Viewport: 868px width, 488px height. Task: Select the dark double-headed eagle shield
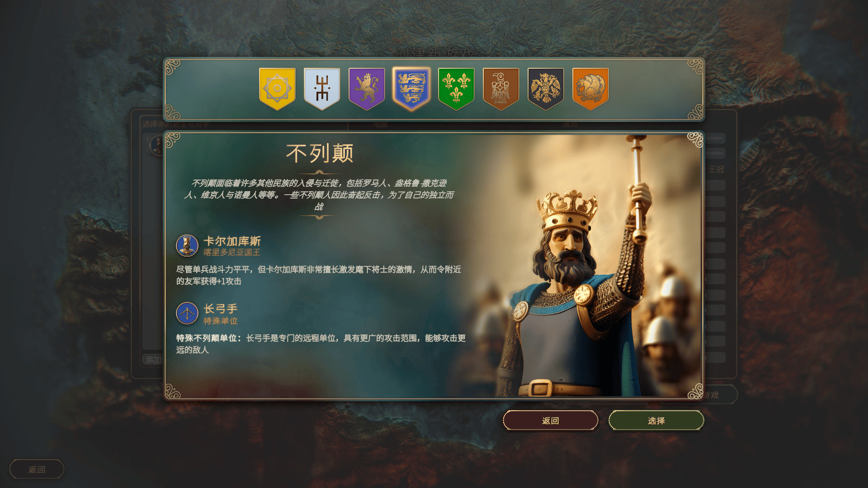tap(546, 89)
